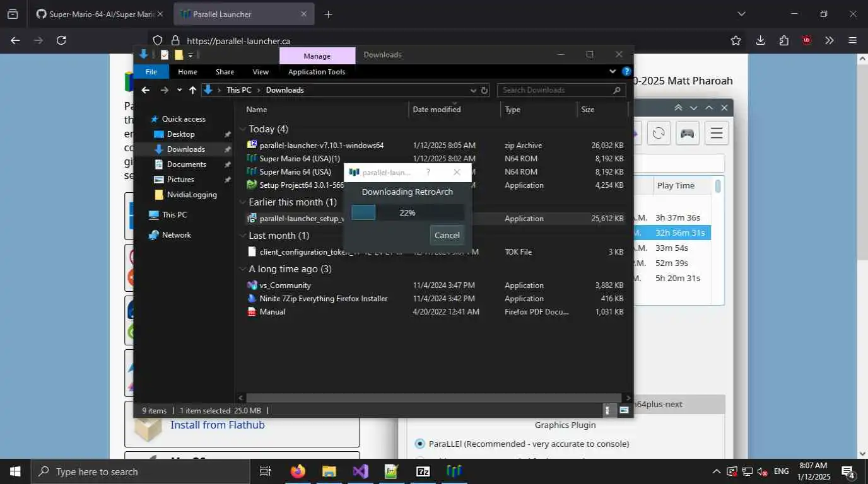Image resolution: width=868 pixels, height=484 pixels.
Task: Open the notification center icon
Action: coord(848,471)
